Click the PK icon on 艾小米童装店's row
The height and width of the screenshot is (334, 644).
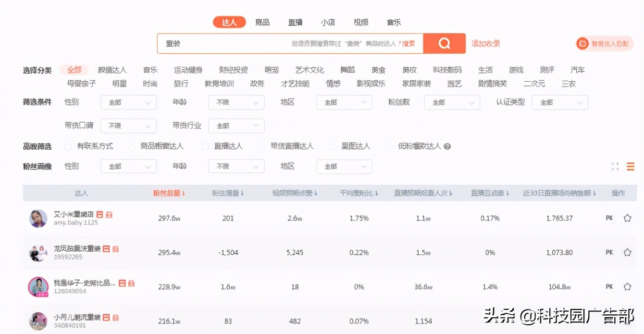coord(609,218)
